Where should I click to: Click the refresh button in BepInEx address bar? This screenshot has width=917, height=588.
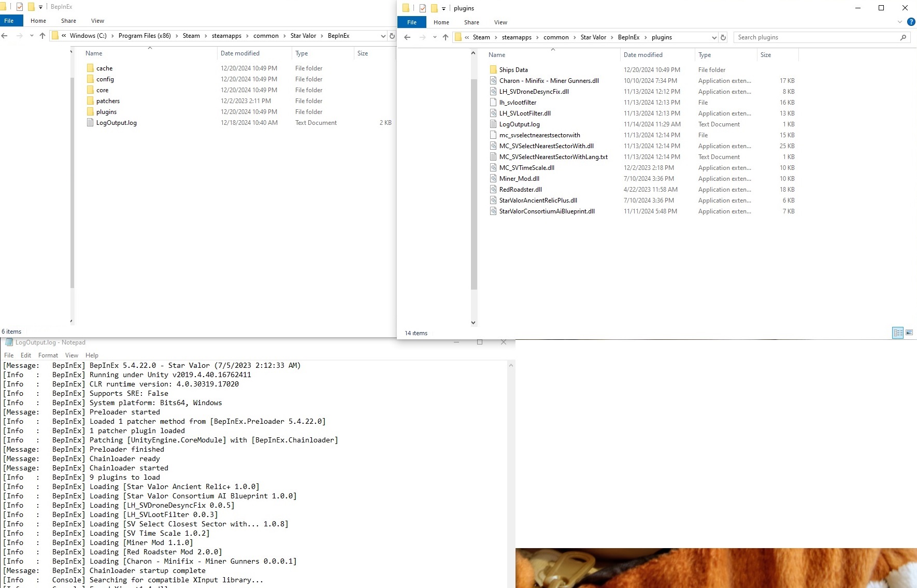[x=392, y=36]
